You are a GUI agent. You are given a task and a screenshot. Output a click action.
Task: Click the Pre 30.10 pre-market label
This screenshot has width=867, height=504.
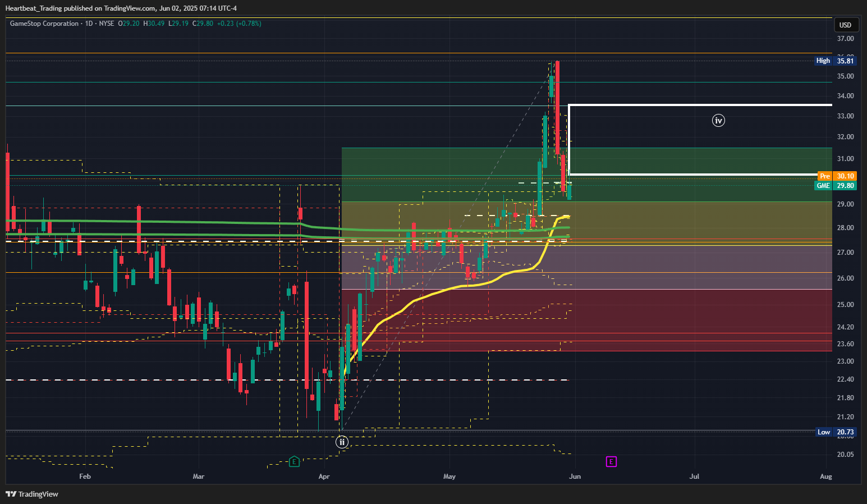[837, 176]
